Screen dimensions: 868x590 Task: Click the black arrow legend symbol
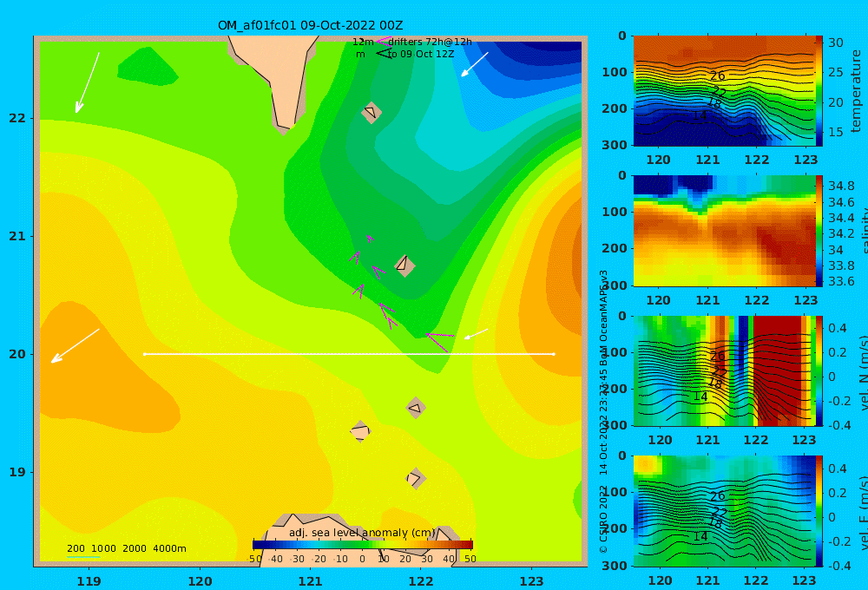click(x=384, y=53)
